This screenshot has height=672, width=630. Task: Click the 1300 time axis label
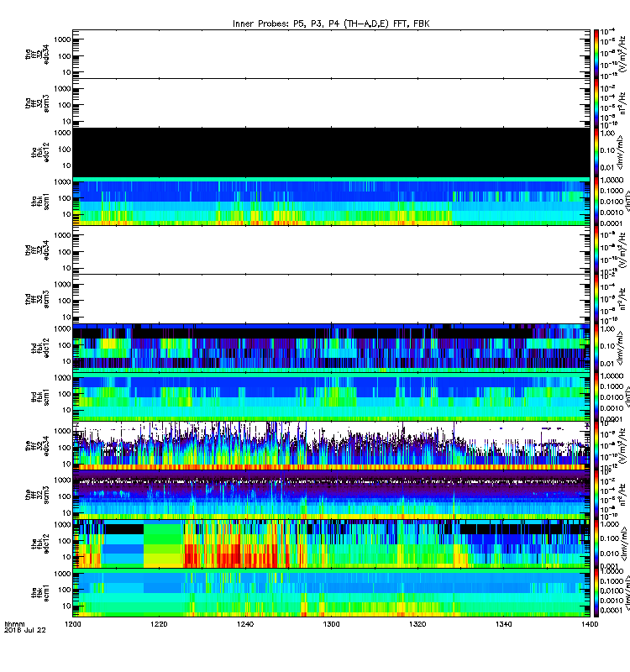pyautogui.click(x=331, y=624)
